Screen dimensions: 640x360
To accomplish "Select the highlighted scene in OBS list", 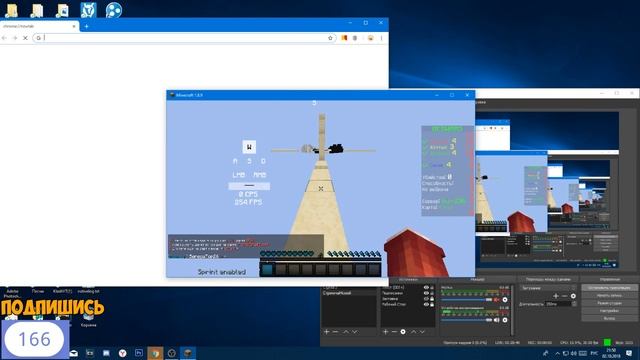I will click(x=349, y=293).
